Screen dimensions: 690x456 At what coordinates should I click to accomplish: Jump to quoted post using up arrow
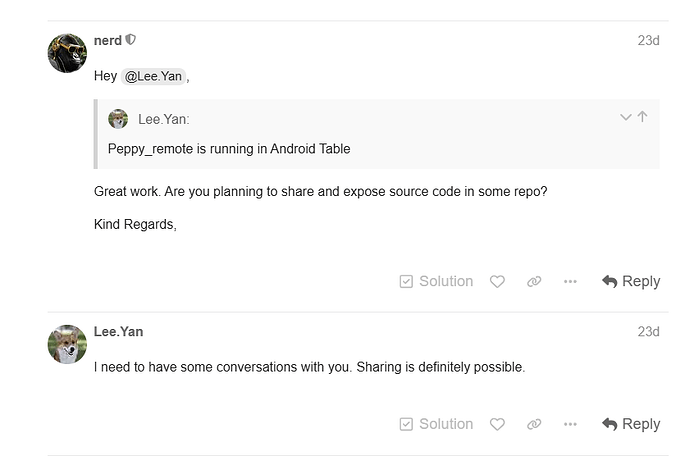click(642, 117)
